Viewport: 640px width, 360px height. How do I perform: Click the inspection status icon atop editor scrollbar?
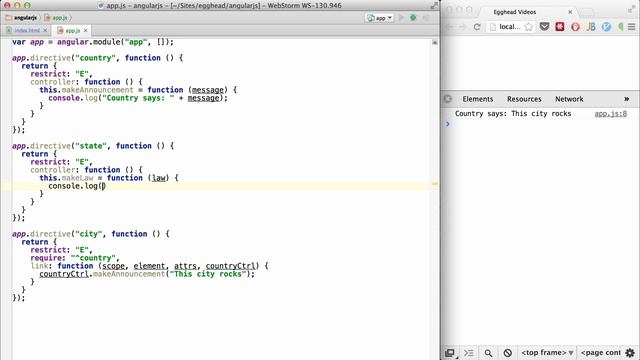pyautogui.click(x=435, y=42)
